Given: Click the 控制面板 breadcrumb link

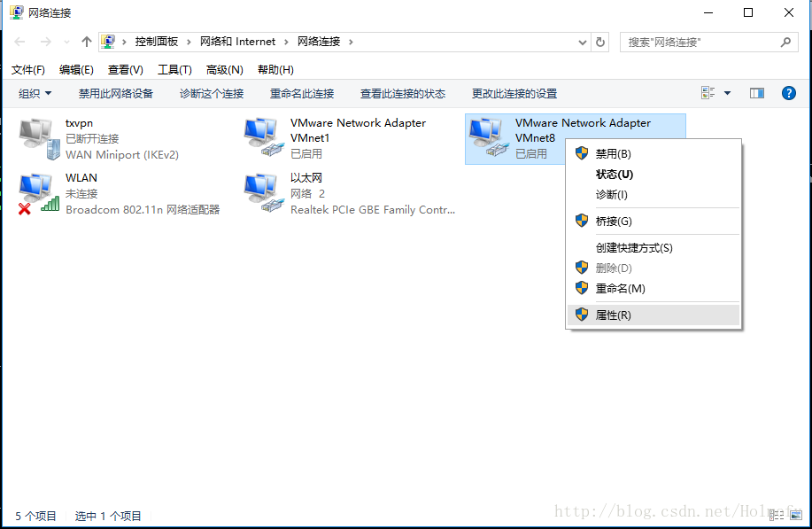Looking at the screenshot, I should [157, 42].
